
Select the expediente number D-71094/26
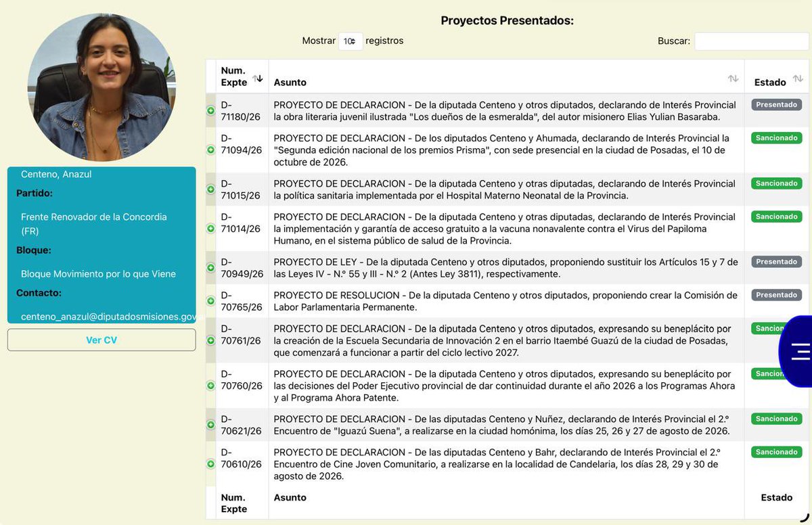click(241, 144)
